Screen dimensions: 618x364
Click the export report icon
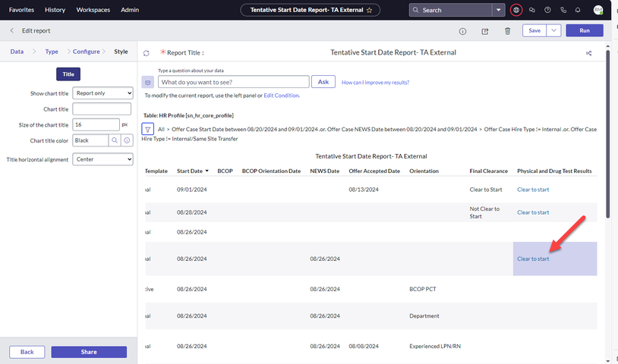pos(485,31)
